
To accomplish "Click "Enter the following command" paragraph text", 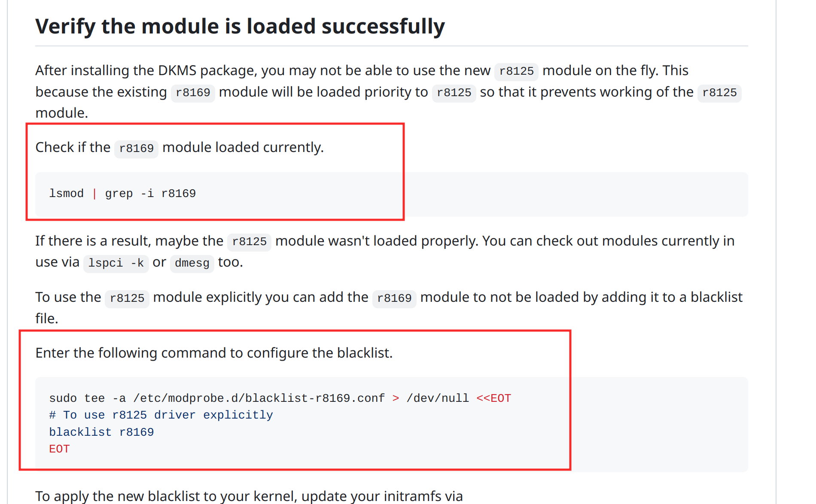I will tap(214, 353).
